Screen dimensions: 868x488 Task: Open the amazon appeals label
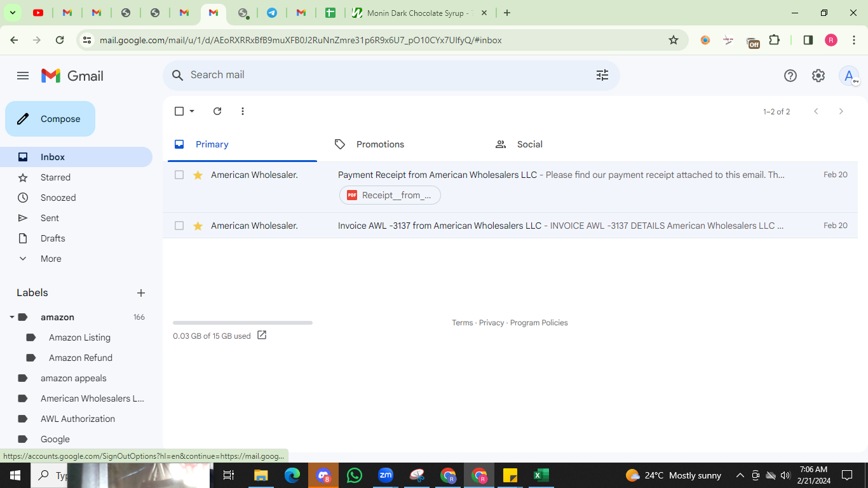74,378
